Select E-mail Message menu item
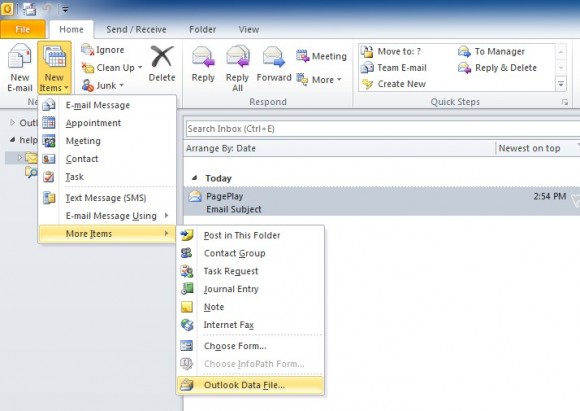Image resolution: width=580 pixels, height=411 pixels. (x=107, y=105)
